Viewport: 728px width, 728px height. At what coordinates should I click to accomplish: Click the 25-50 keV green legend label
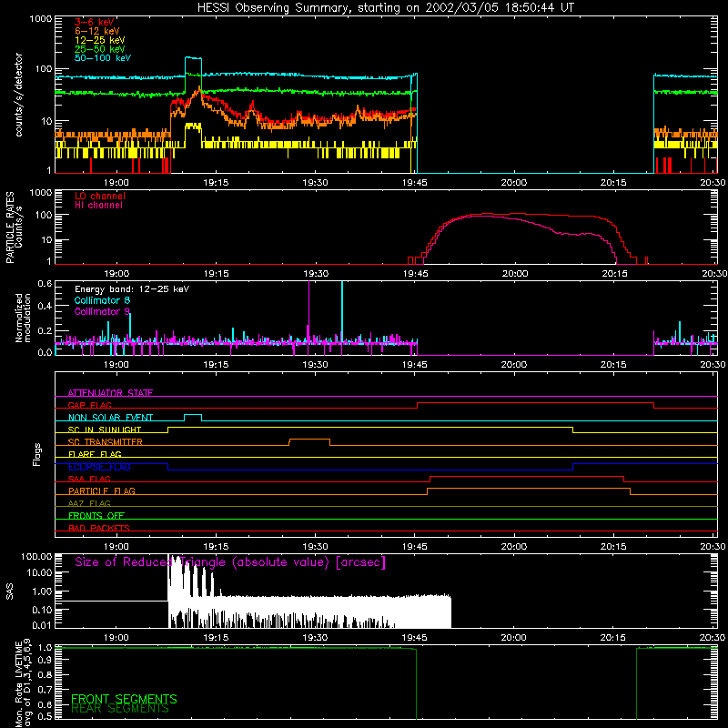pyautogui.click(x=100, y=49)
